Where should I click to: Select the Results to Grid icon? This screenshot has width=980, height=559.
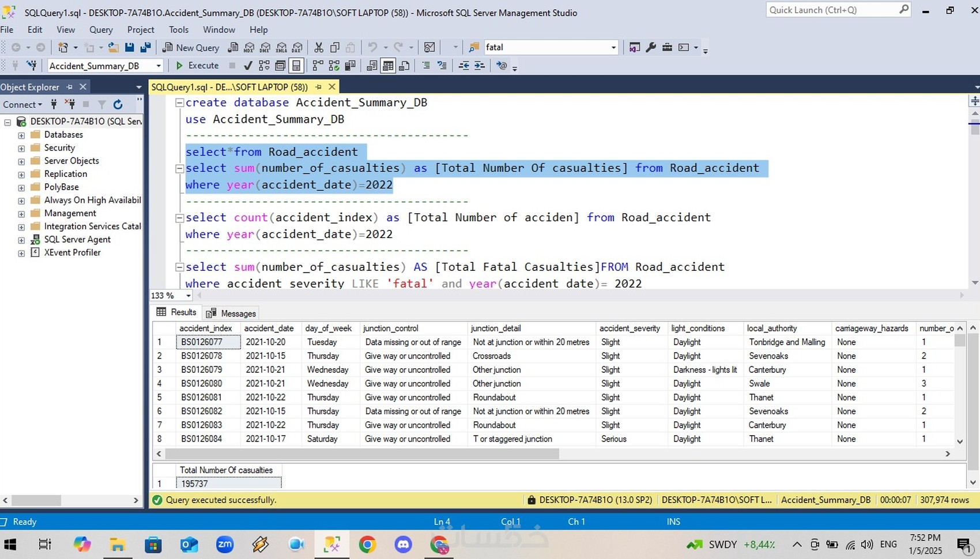coord(387,65)
